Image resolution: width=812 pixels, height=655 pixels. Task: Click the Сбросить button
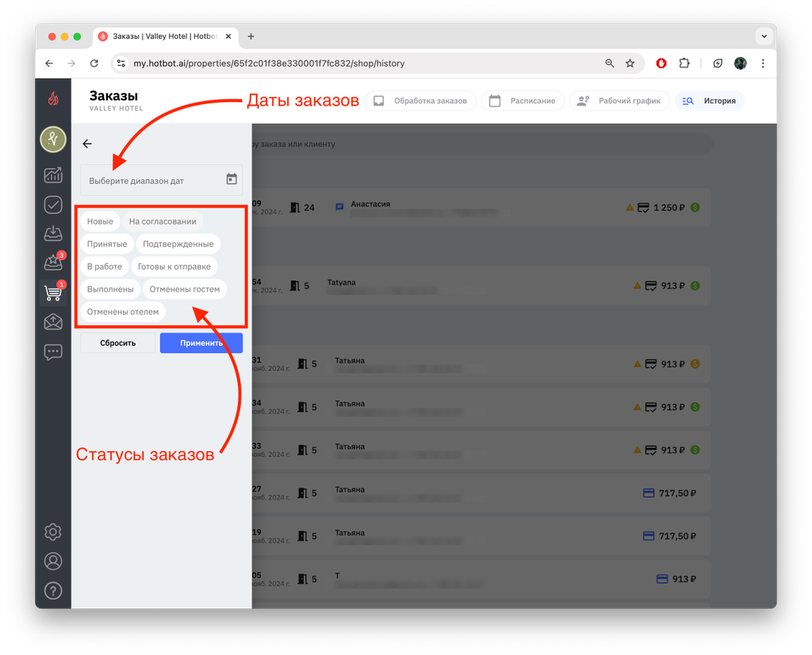pos(118,343)
